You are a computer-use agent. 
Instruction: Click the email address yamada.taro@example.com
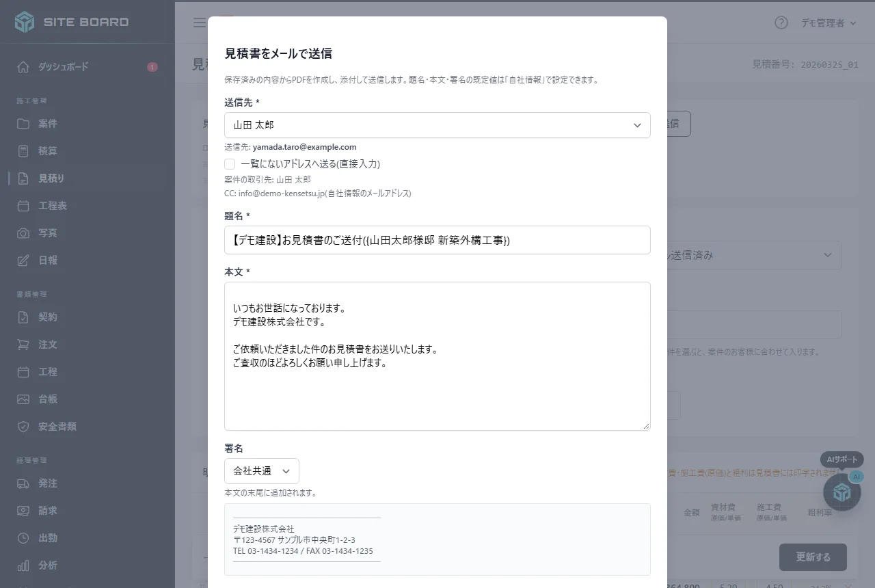[305, 147]
